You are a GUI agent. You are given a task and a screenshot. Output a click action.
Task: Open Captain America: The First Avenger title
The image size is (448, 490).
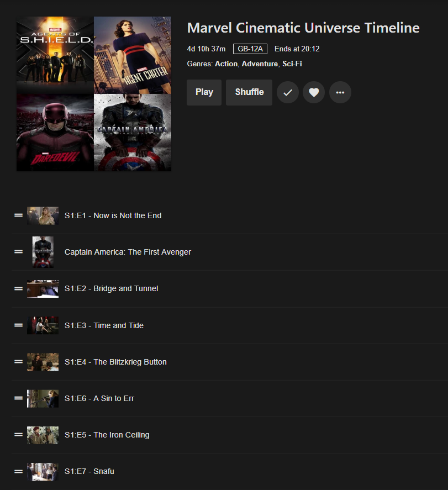(128, 252)
